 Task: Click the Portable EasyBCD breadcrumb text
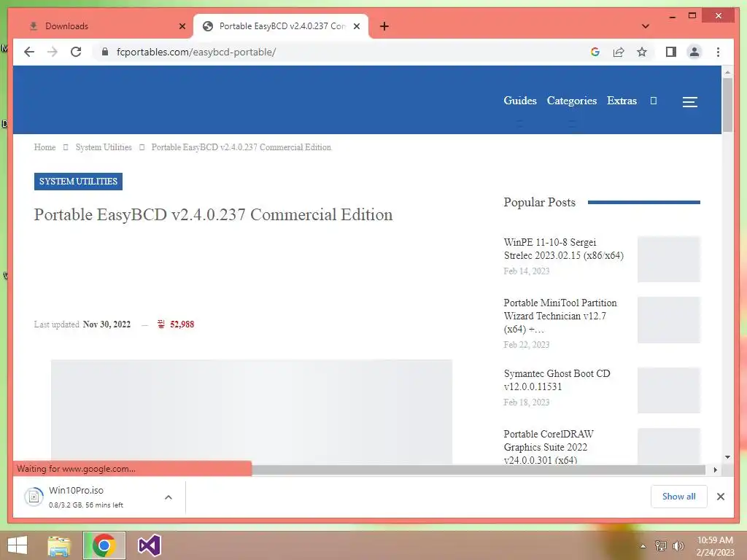point(241,147)
